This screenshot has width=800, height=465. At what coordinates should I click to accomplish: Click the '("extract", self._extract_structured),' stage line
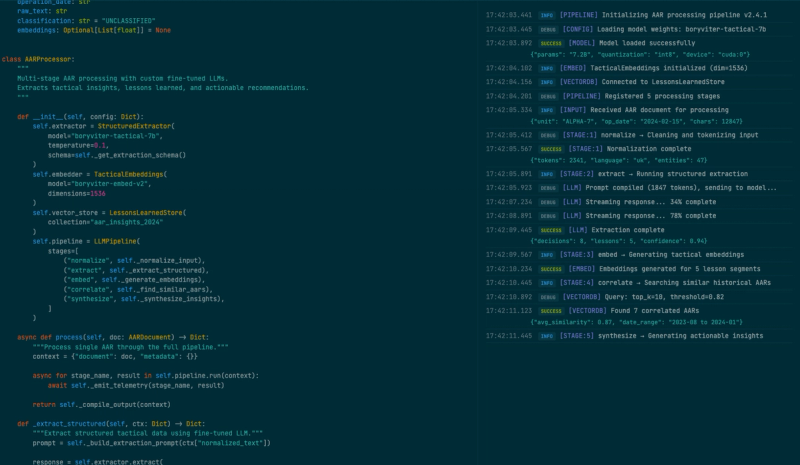pos(136,271)
